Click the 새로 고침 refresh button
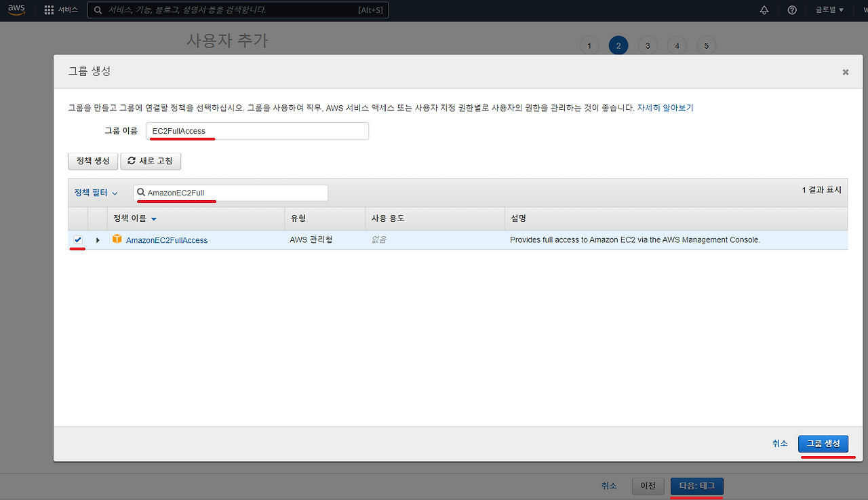 (x=151, y=161)
